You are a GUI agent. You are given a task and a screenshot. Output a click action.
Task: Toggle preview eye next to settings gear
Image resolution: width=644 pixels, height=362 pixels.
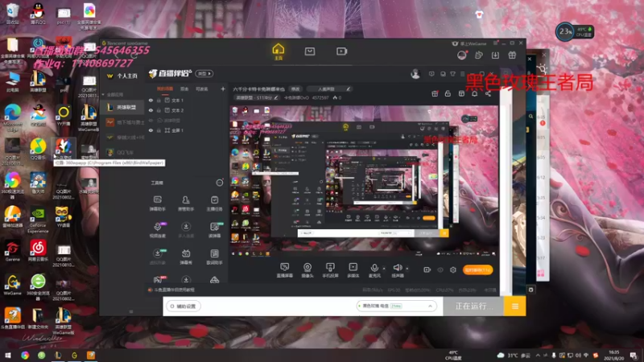click(440, 269)
